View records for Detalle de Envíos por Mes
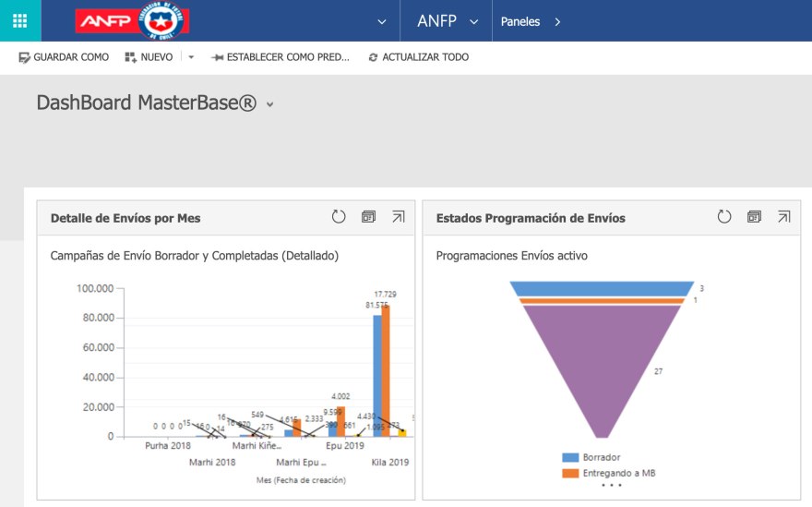 click(368, 217)
